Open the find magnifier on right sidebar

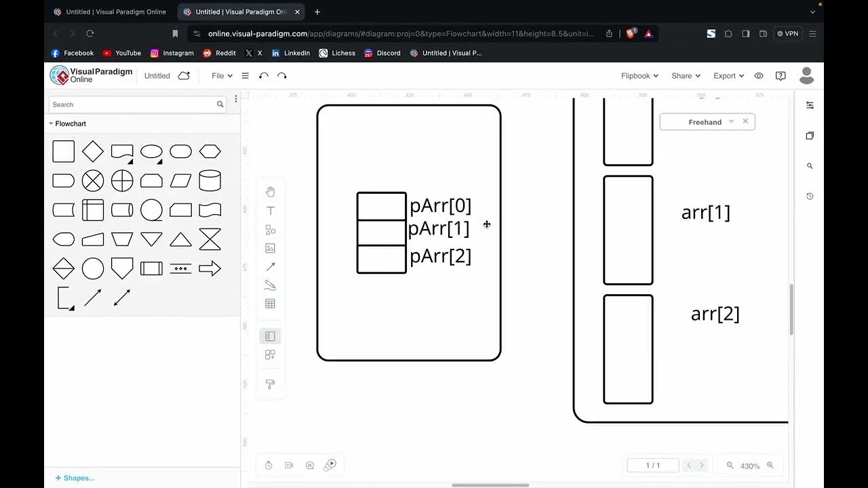[x=810, y=166]
